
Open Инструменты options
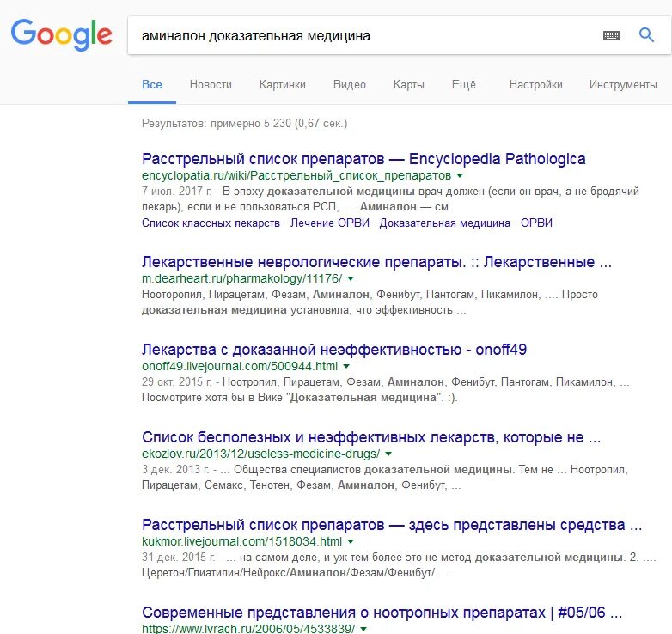coord(623,84)
